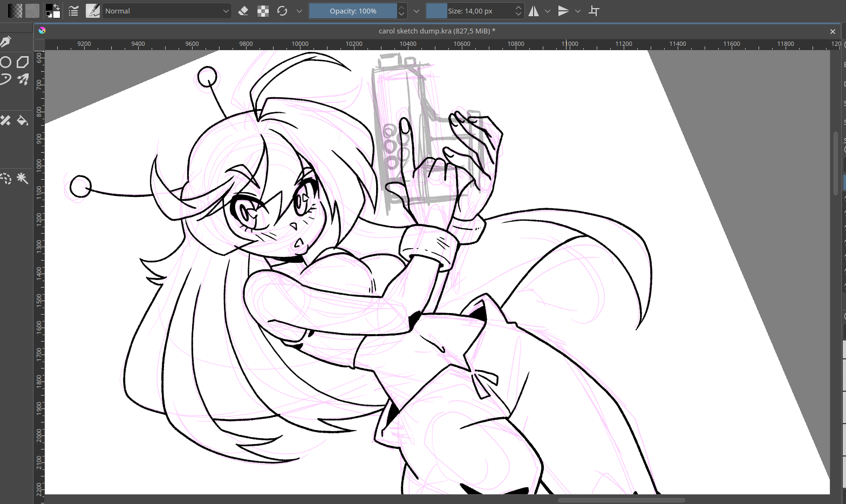Image resolution: width=846 pixels, height=504 pixels.
Task: Toggle Preserve Alpha
Action: pos(263,11)
